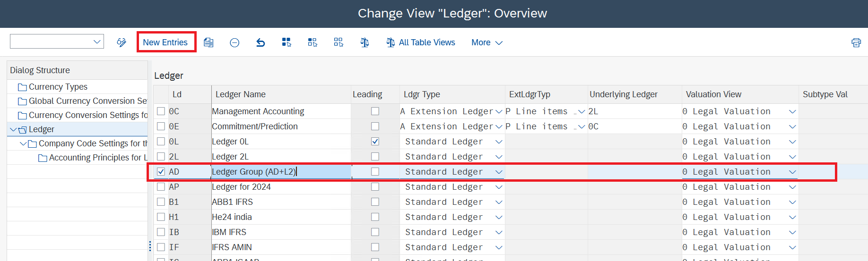
Task: Click the New Entries button
Action: 165,42
